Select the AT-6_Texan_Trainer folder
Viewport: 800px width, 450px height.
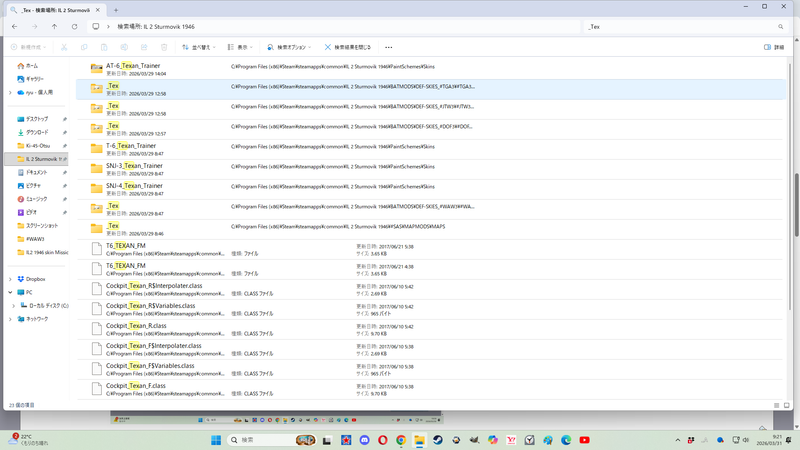(431, 69)
